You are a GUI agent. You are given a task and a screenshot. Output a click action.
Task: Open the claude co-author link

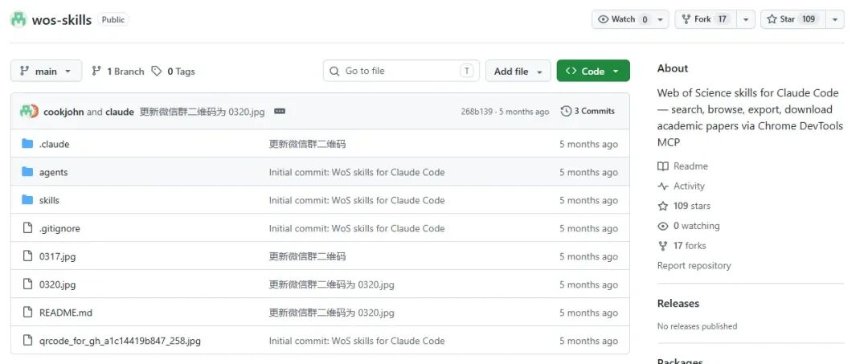point(120,112)
